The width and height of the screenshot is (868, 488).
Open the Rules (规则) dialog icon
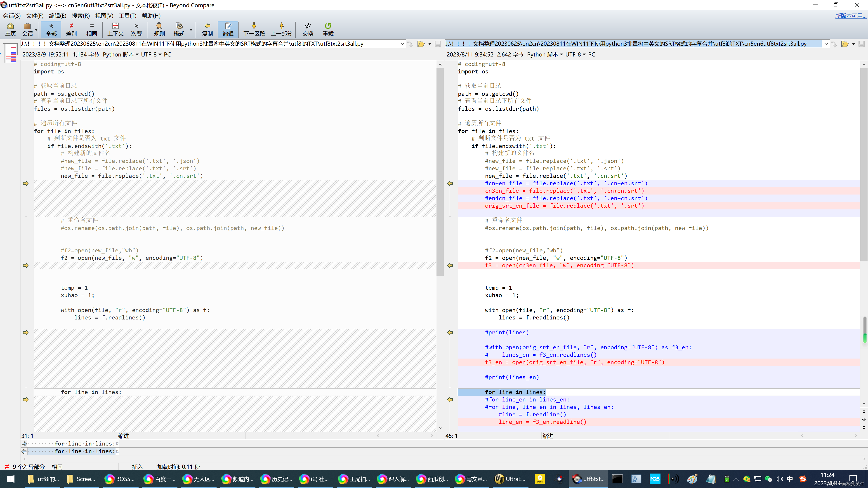159,29
